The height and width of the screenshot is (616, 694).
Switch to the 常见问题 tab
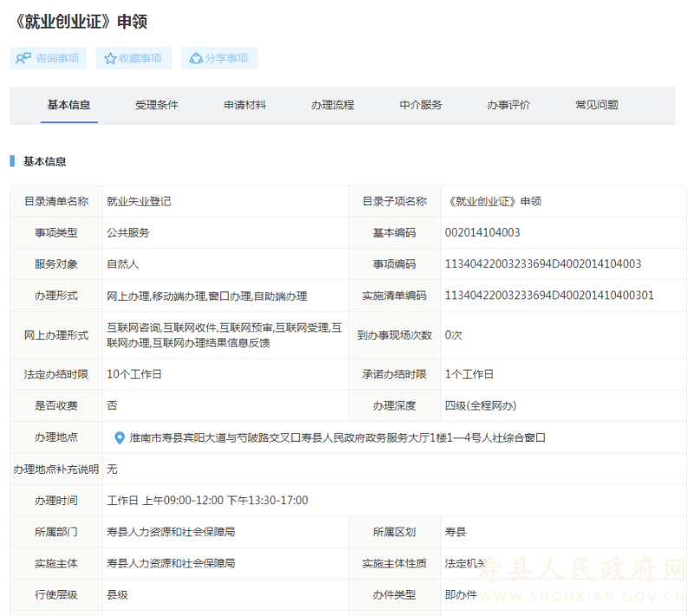pyautogui.click(x=597, y=105)
